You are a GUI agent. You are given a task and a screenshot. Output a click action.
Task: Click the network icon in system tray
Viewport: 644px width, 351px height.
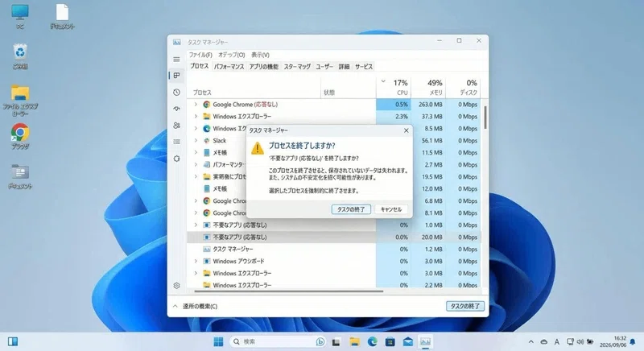(x=570, y=341)
